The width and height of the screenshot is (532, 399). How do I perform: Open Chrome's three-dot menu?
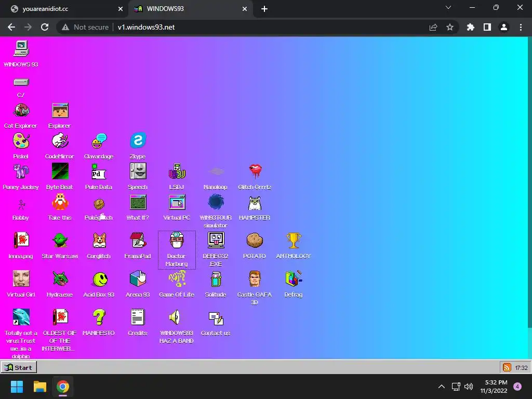point(521,27)
